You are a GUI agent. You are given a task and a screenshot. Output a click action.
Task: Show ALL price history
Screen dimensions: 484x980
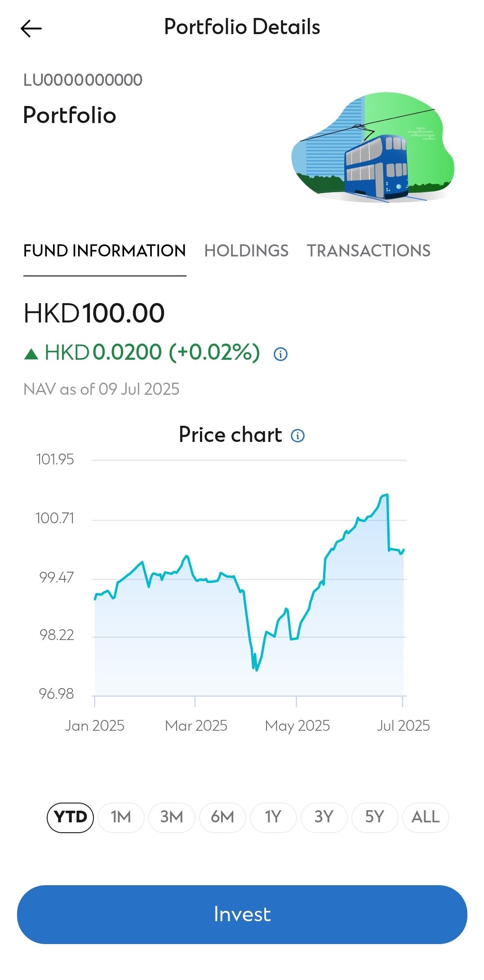(426, 817)
